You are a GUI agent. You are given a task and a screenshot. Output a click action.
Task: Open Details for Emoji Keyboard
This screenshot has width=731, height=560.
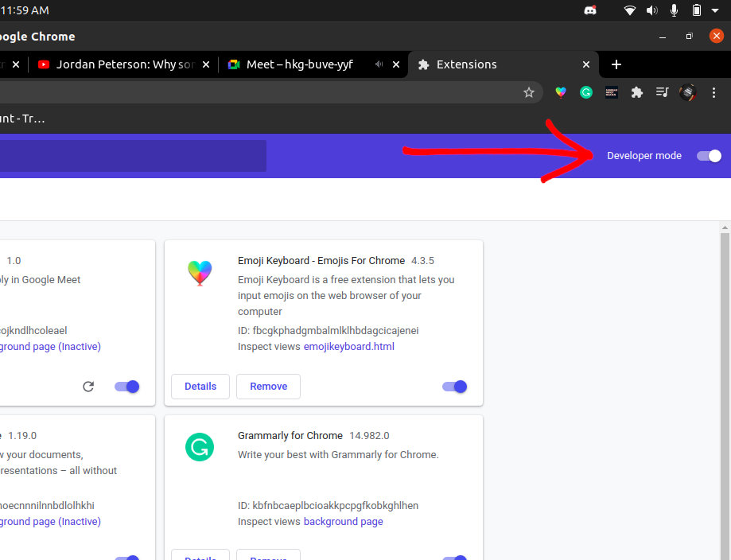[x=200, y=386]
